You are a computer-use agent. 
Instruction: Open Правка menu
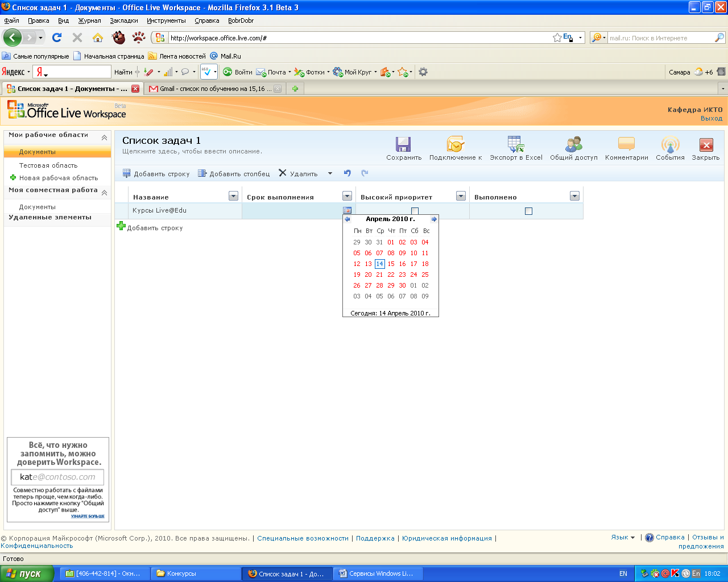(x=39, y=20)
